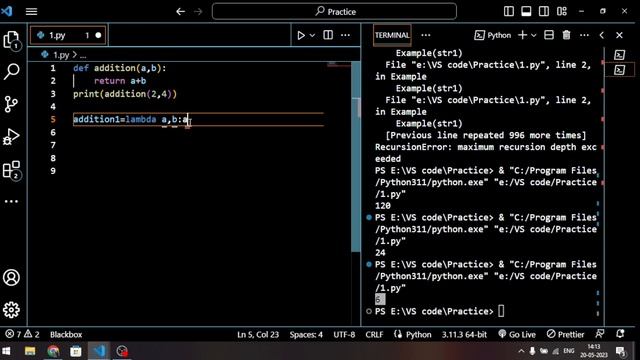
Task: Split the editor to the right
Action: click(x=328, y=35)
